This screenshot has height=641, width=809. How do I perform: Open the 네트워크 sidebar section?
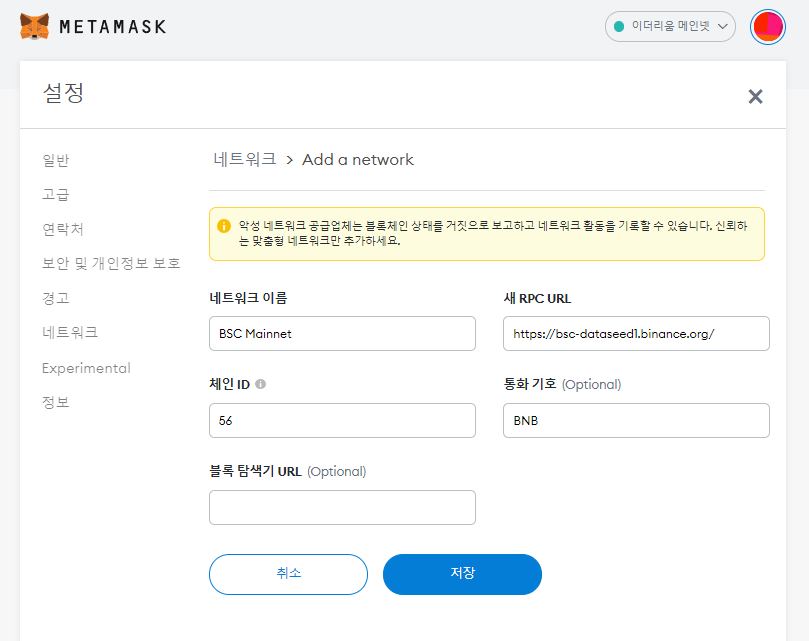tap(70, 332)
